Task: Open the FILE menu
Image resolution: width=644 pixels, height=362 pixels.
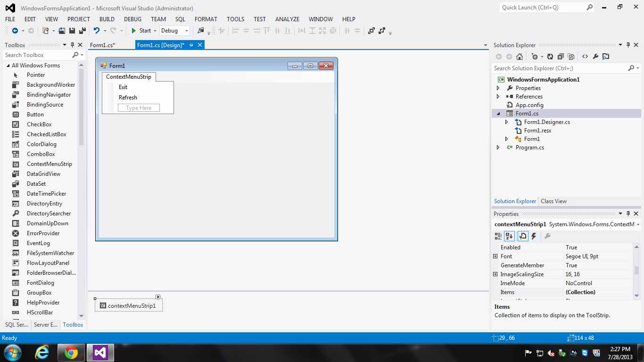Action: [10, 19]
